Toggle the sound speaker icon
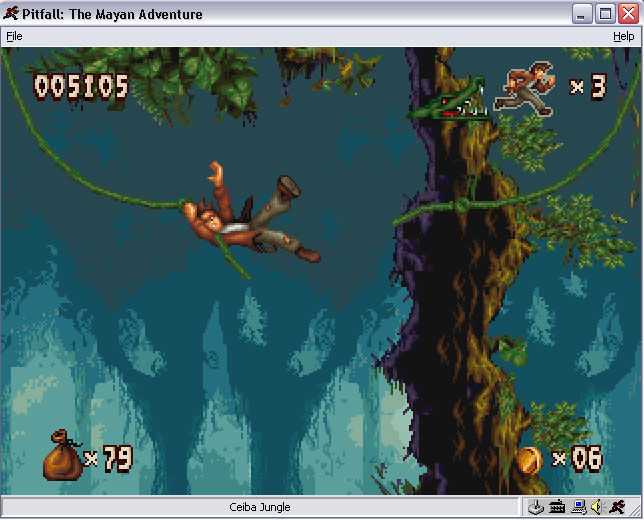Screen dimensions: 644x520 597,507
